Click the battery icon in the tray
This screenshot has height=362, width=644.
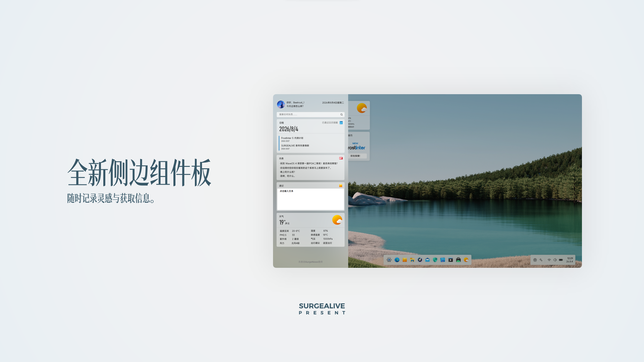(x=561, y=260)
